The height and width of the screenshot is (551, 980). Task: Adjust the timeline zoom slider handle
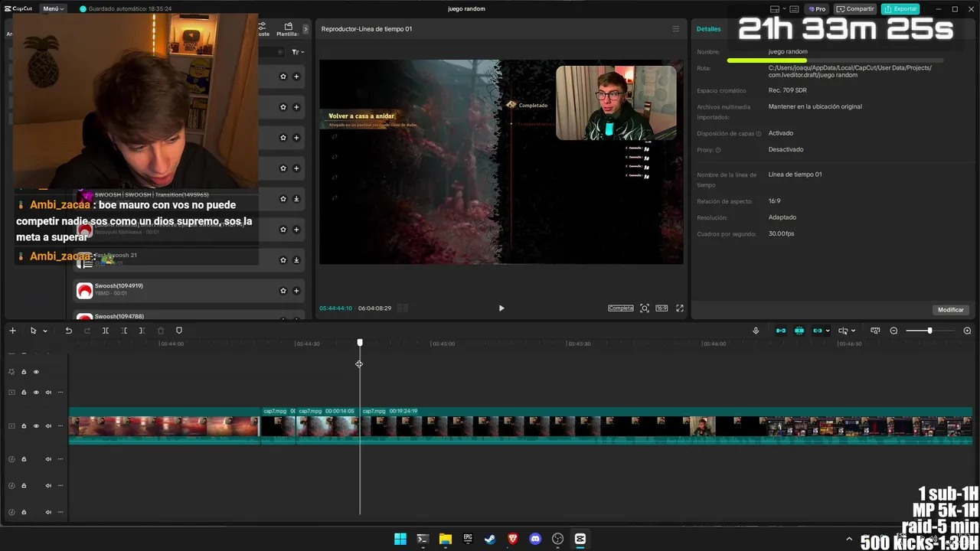click(929, 331)
